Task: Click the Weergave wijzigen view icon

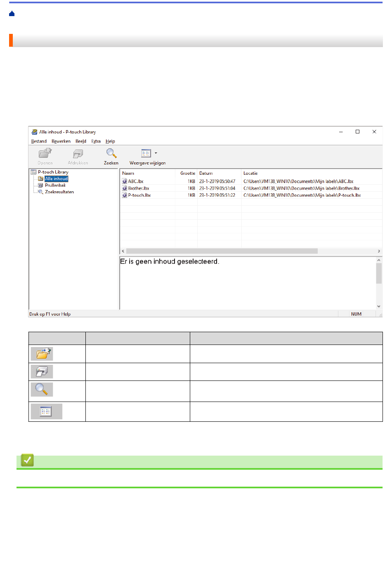Action: [x=146, y=154]
